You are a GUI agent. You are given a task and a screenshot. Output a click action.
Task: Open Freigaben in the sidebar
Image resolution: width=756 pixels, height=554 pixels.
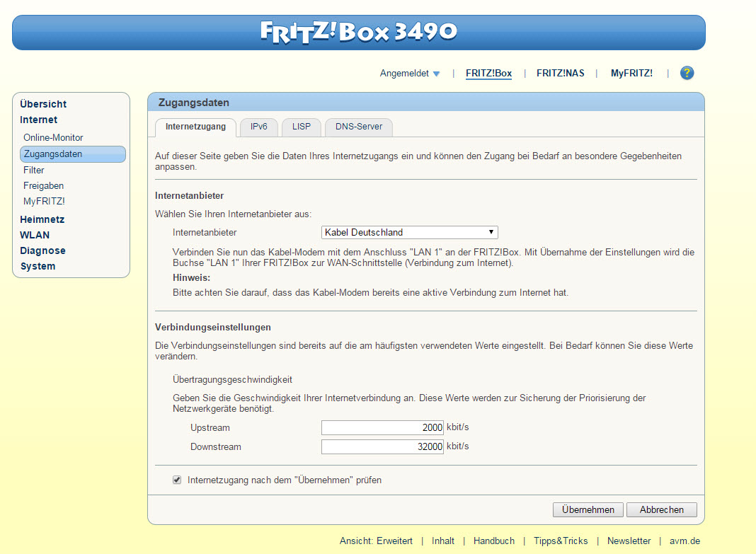pyautogui.click(x=43, y=186)
